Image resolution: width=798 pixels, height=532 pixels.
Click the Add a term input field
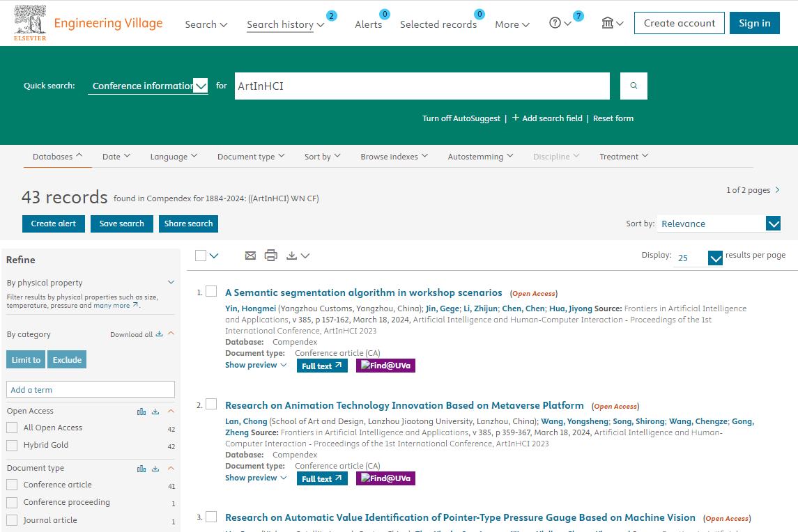pos(91,390)
